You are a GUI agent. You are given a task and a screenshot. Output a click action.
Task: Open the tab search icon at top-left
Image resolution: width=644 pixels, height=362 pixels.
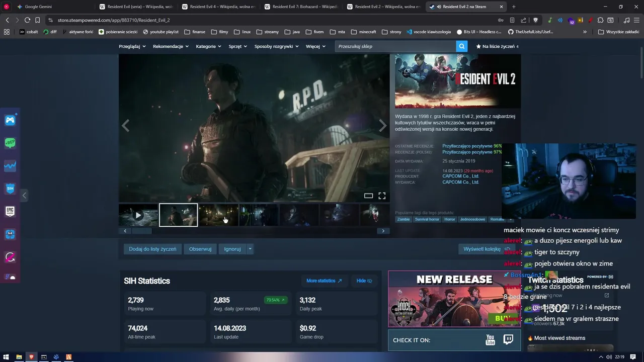tap(6, 7)
